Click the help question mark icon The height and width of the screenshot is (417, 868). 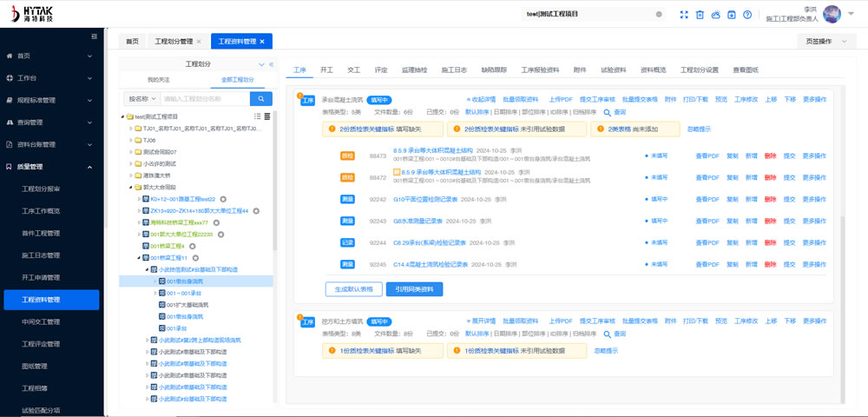coord(747,15)
